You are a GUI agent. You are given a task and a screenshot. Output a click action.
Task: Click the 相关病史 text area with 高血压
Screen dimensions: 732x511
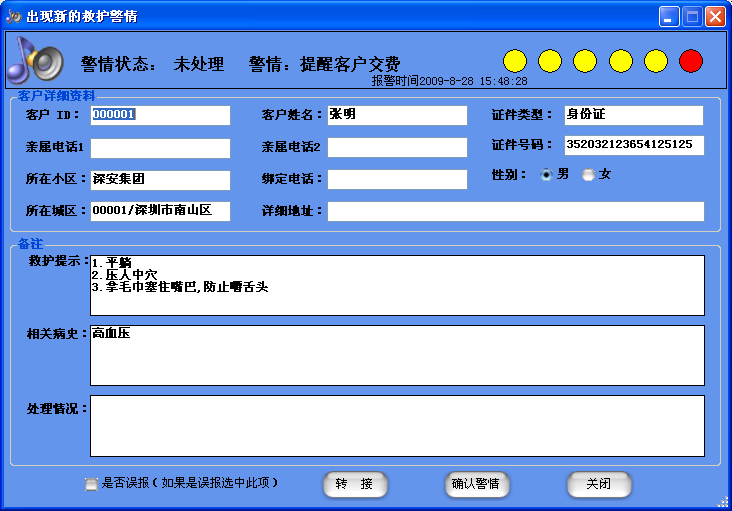[x=397, y=356]
